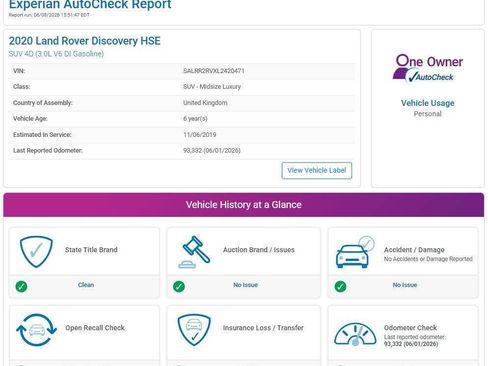Viewport: 488px width, 366px height.
Task: Click the 11/06/2019 in-service date
Action: coord(199,135)
